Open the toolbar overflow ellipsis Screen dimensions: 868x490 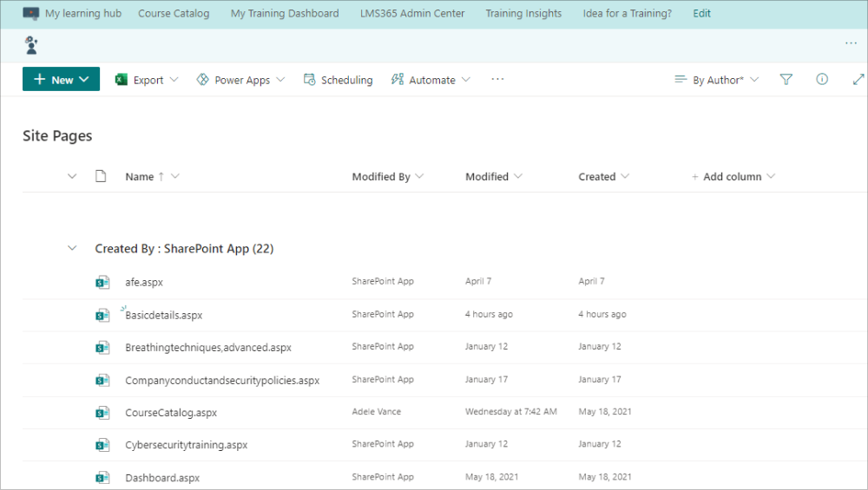[x=497, y=80]
